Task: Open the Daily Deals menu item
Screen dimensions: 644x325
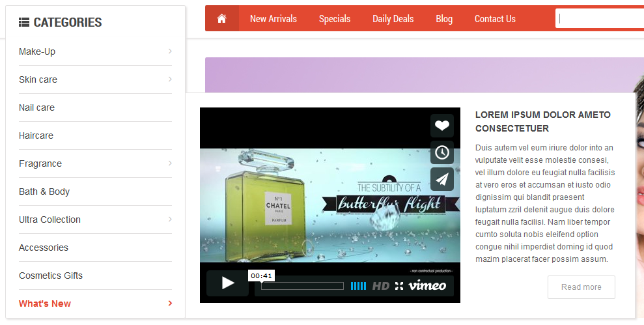Action: (393, 18)
